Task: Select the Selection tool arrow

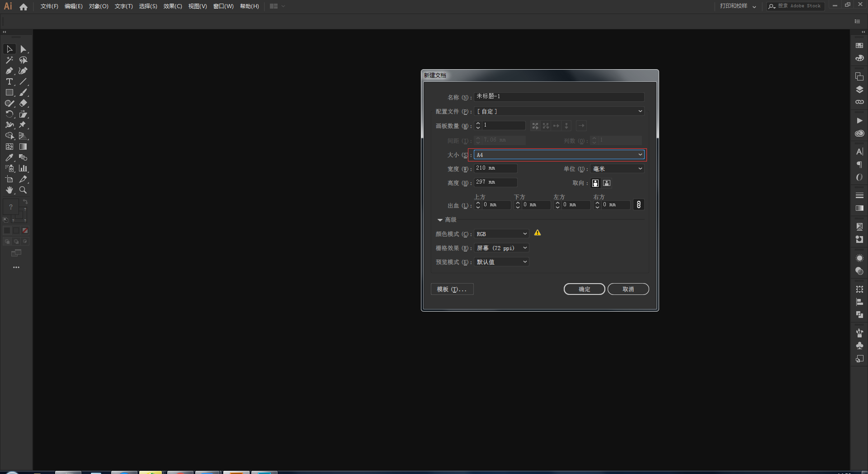Action: (x=9, y=49)
